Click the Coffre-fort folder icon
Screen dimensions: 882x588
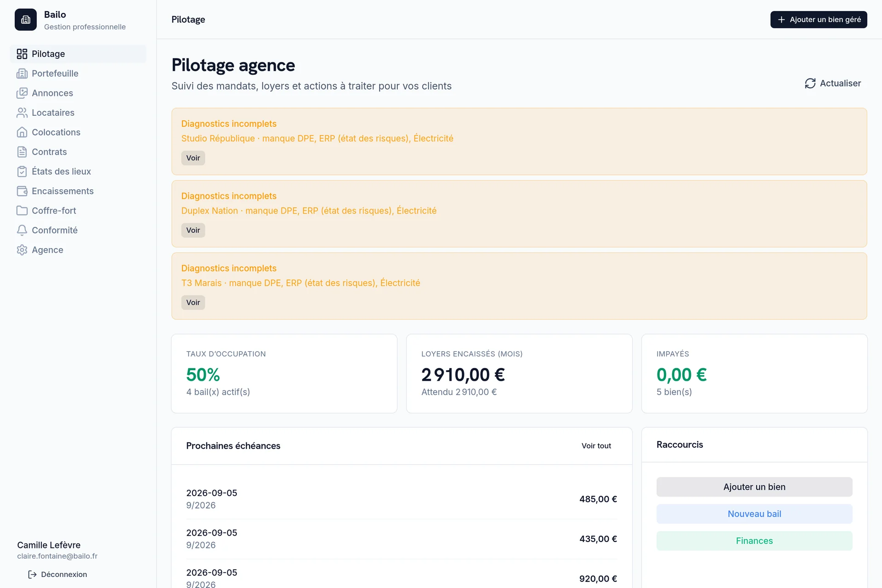[x=22, y=211]
